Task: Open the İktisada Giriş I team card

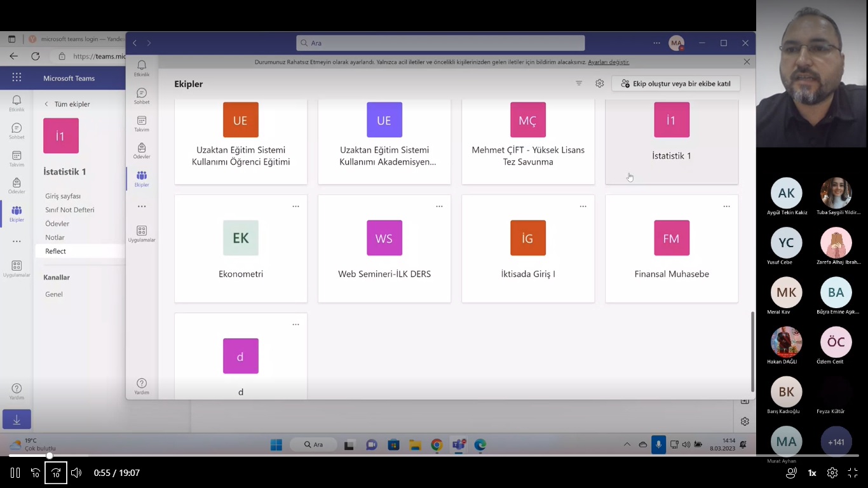Action: click(528, 249)
